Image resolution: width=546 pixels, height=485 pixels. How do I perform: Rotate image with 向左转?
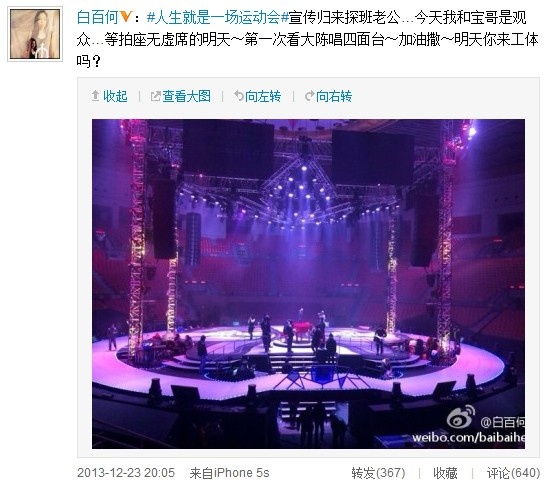click(263, 96)
